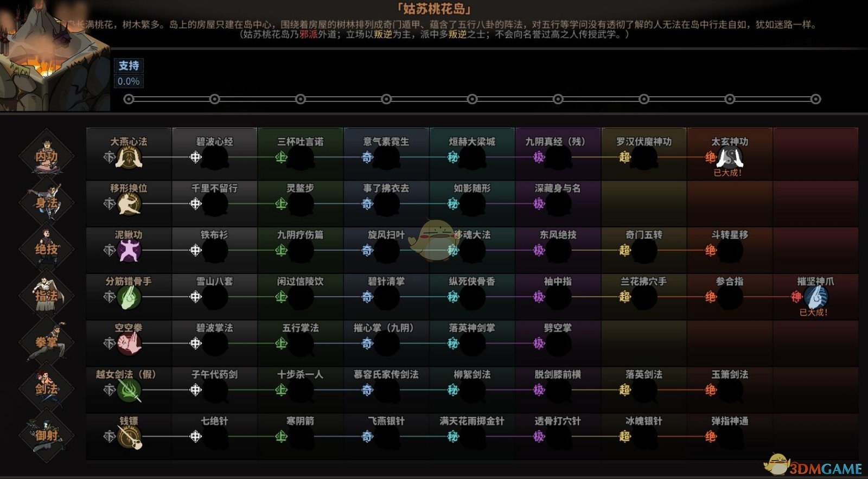
Task: Select the 深藏身与名 skill name
Action: (558, 188)
